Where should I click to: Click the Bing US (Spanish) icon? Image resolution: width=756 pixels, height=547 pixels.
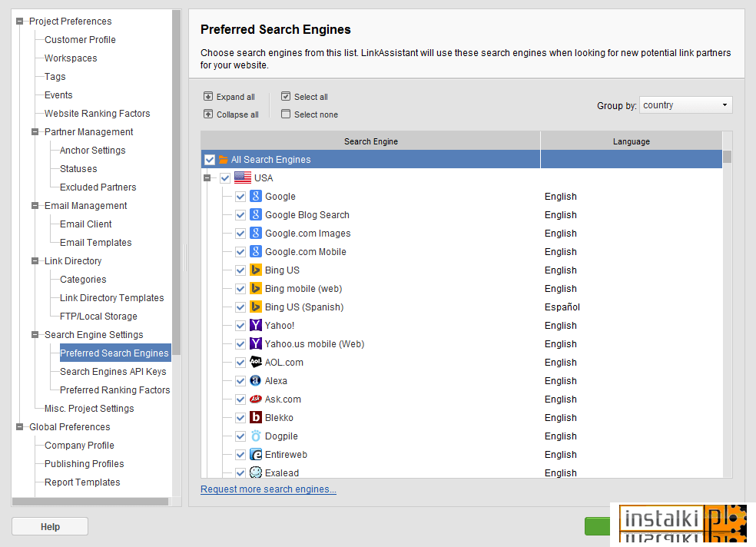coord(256,307)
